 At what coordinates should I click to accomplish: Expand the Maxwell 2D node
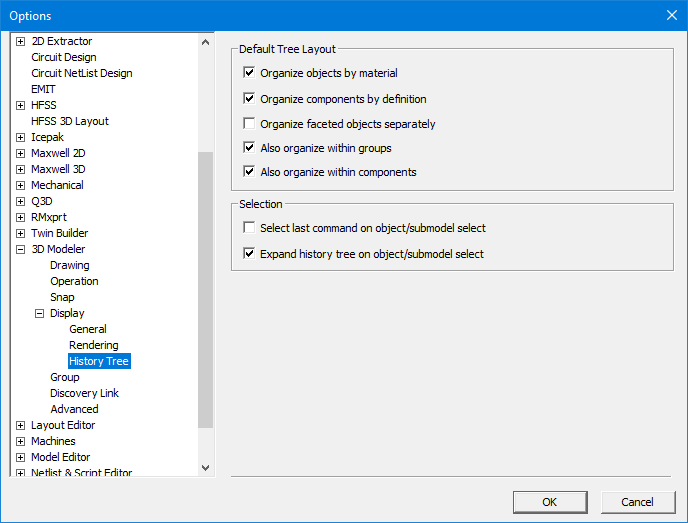[x=20, y=153]
